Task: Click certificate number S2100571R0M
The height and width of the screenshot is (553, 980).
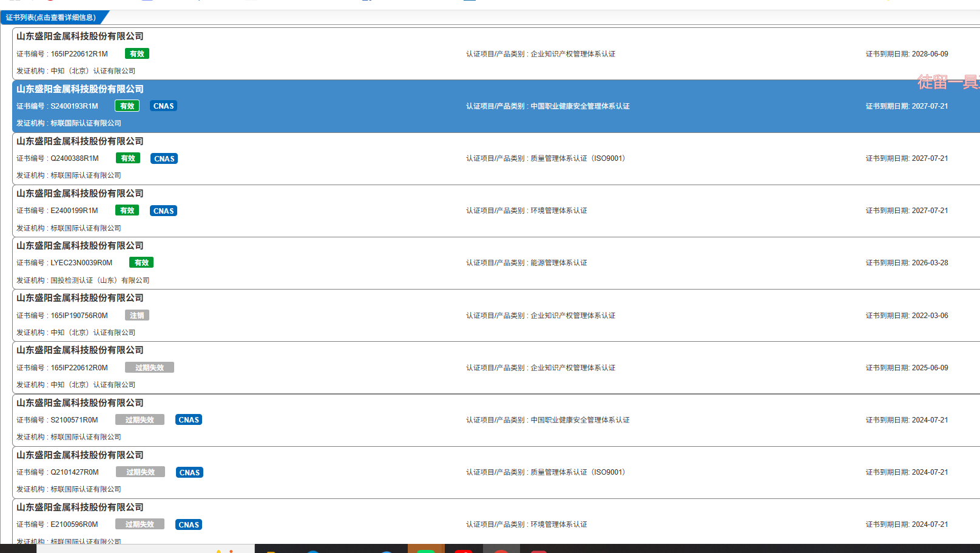Action: [74, 420]
